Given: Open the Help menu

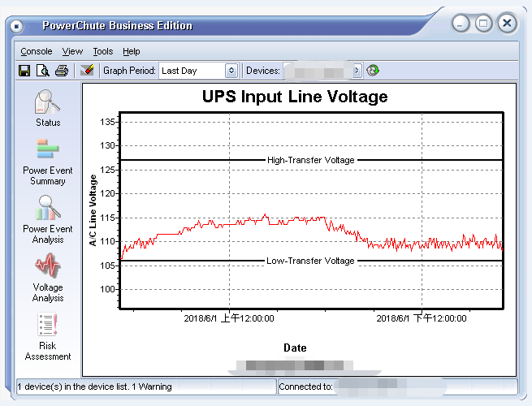Looking at the screenshot, I should [132, 51].
